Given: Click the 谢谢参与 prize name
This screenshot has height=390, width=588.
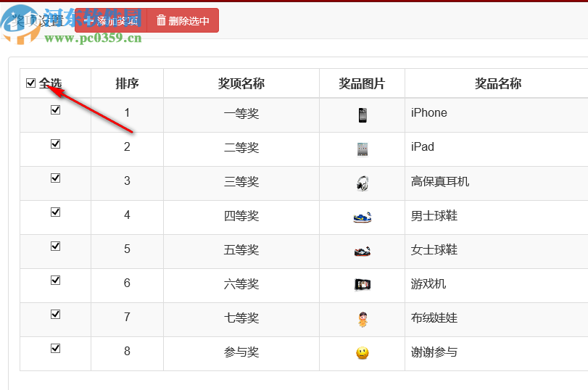Looking at the screenshot, I should pos(434,352).
